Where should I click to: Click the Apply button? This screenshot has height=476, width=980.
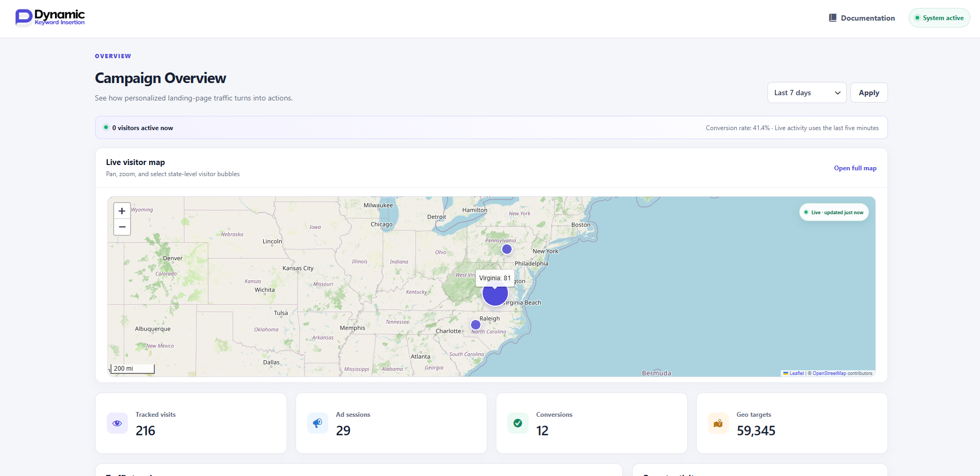(869, 93)
